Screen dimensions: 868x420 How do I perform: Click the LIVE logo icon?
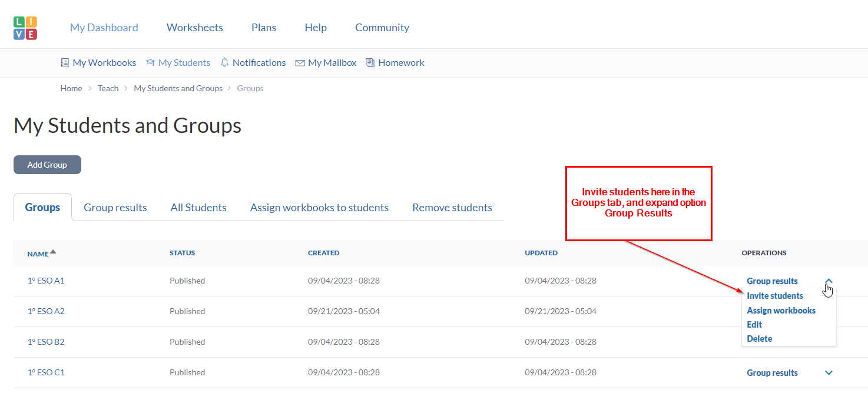click(x=25, y=28)
